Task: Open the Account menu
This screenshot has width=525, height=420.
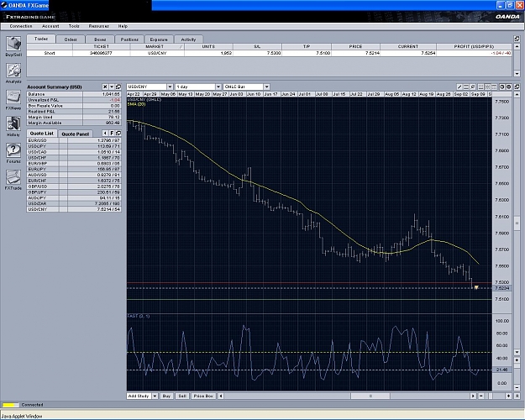Action: [x=50, y=26]
